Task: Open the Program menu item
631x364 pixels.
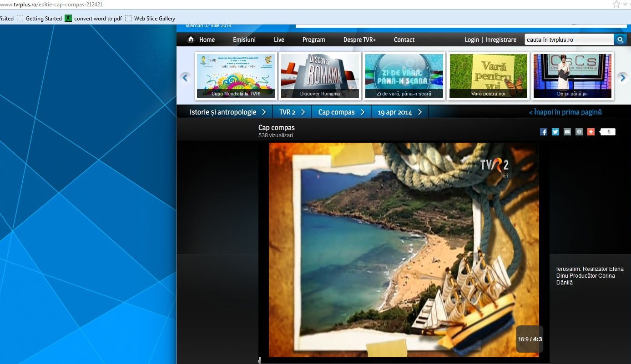Action: click(313, 40)
